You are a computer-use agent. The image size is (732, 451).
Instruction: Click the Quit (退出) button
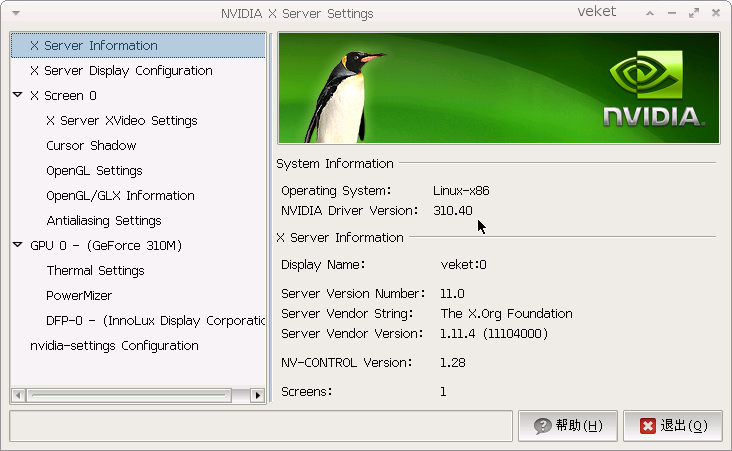tap(673, 425)
